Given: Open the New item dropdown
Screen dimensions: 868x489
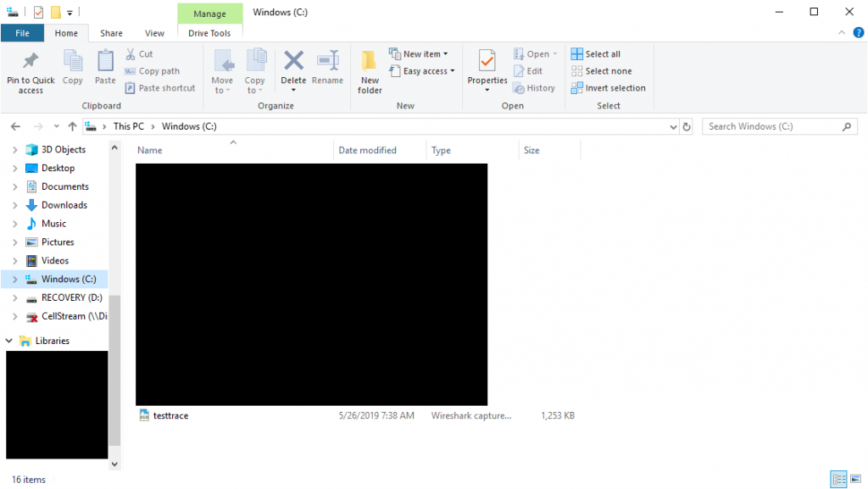Looking at the screenshot, I should point(421,53).
